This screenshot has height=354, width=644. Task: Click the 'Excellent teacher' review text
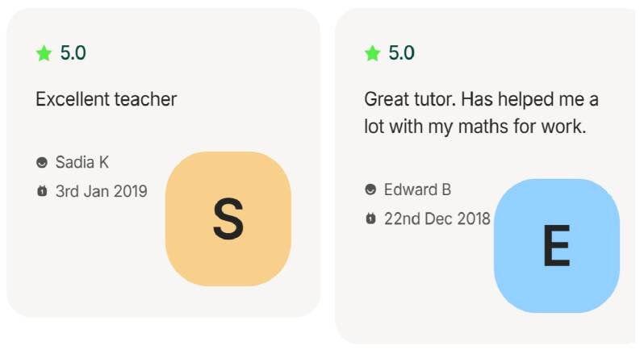106,100
